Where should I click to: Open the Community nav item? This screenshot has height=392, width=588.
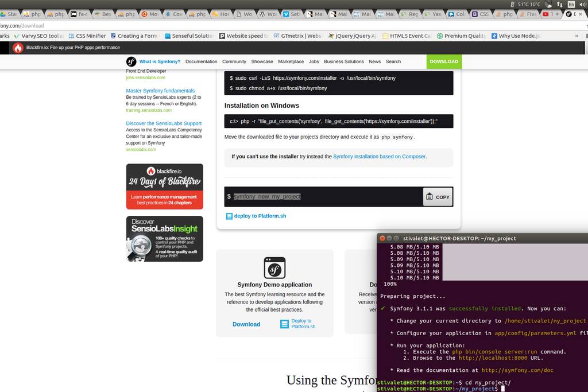tap(234, 61)
